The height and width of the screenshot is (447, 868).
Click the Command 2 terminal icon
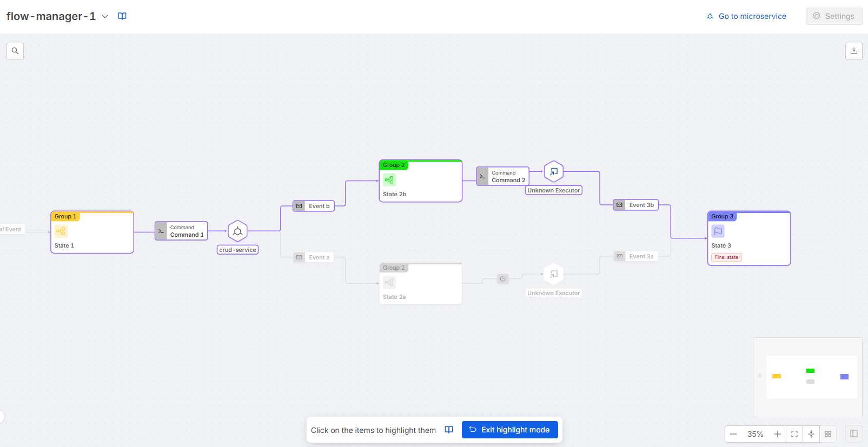[482, 176]
